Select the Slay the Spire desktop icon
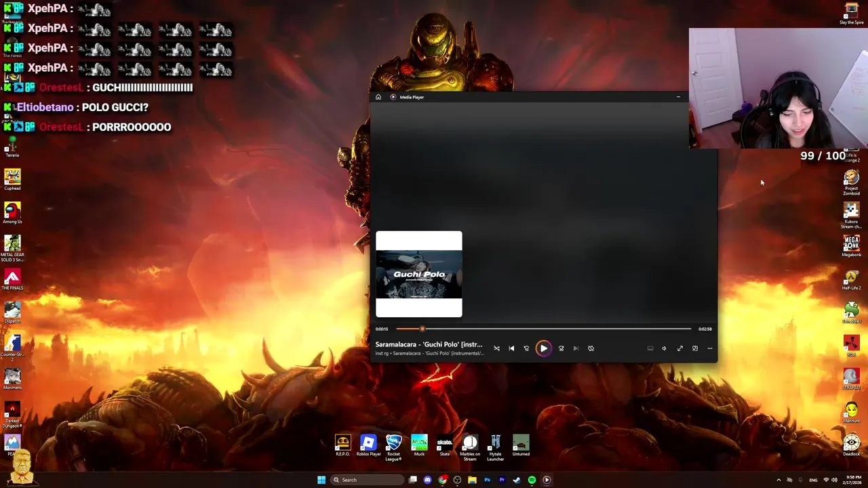 tap(851, 14)
